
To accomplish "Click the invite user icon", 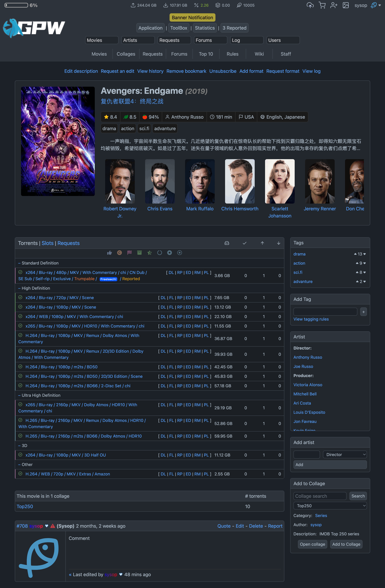I will [x=334, y=5].
